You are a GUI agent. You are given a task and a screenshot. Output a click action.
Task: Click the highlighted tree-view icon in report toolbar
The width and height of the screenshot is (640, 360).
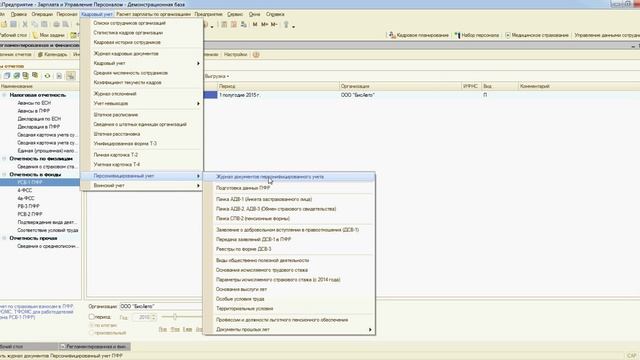71,76
